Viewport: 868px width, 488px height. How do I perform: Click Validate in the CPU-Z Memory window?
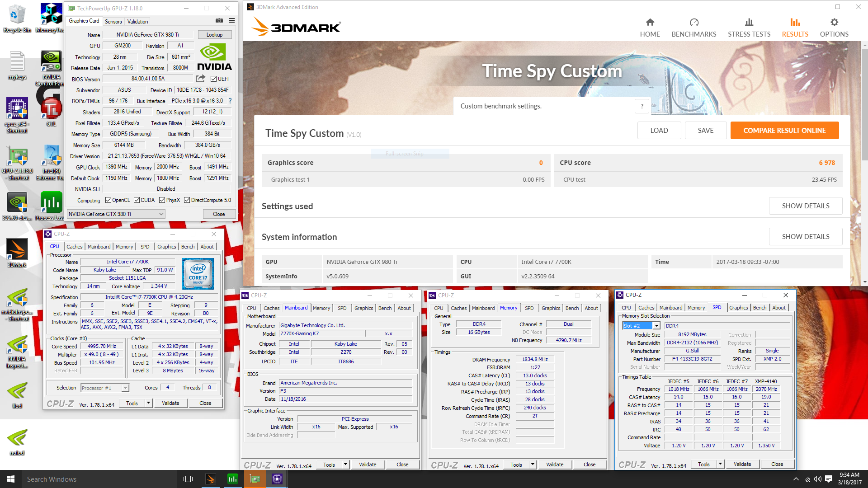click(x=555, y=465)
